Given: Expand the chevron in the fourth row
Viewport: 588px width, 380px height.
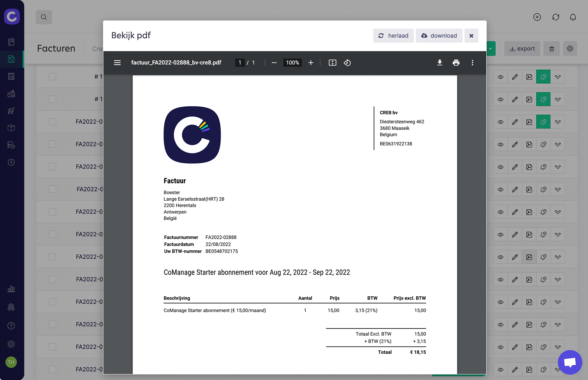Looking at the screenshot, I should click(x=558, y=144).
